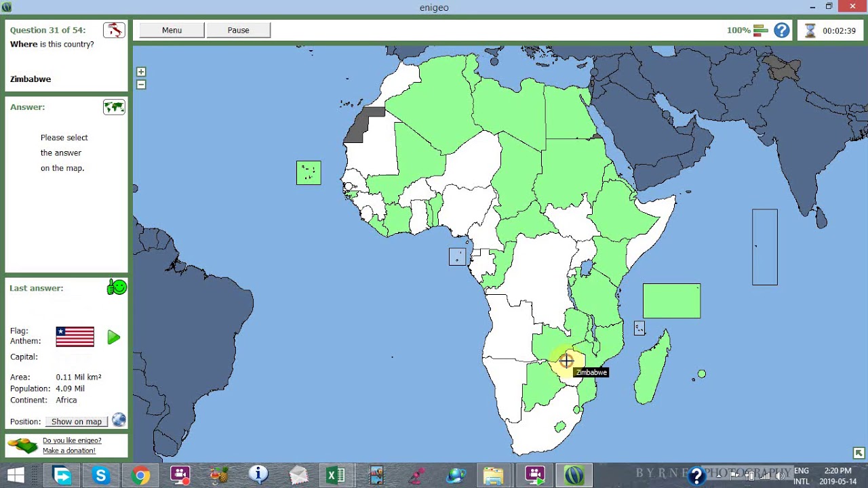Pause the quiz

coord(238,30)
